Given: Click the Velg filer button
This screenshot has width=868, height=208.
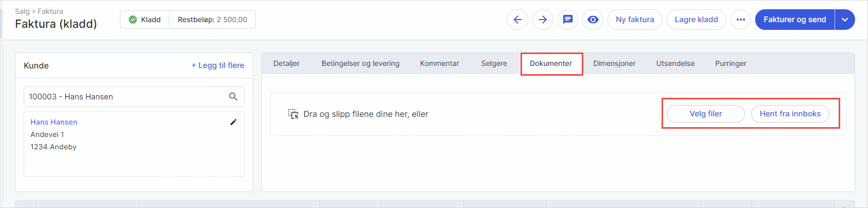Looking at the screenshot, I should click(x=705, y=114).
